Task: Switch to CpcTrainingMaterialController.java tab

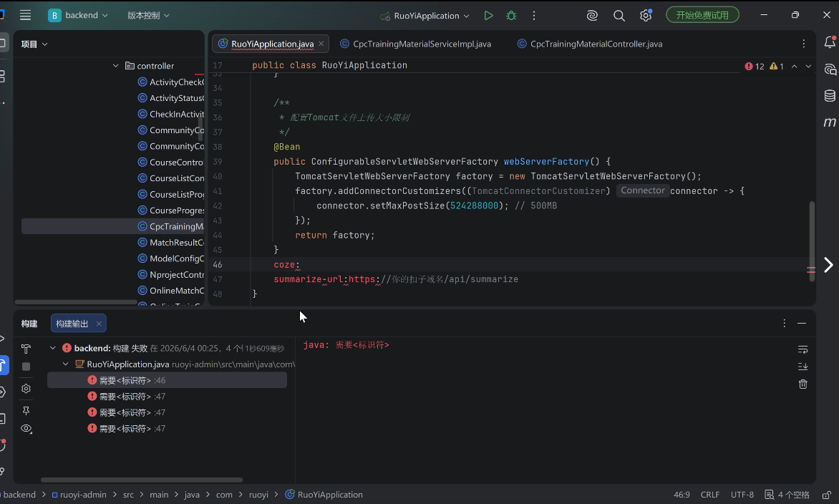Action: coord(590,44)
